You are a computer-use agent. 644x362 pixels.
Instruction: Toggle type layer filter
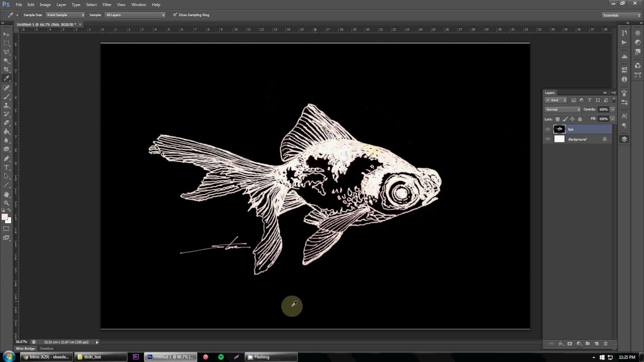pyautogui.click(x=590, y=100)
